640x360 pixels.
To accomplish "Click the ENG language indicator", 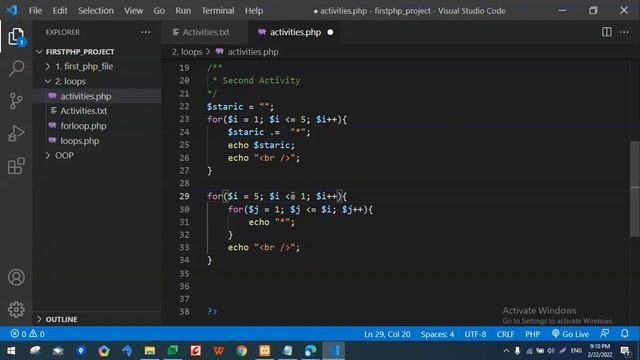I will 576,351.
